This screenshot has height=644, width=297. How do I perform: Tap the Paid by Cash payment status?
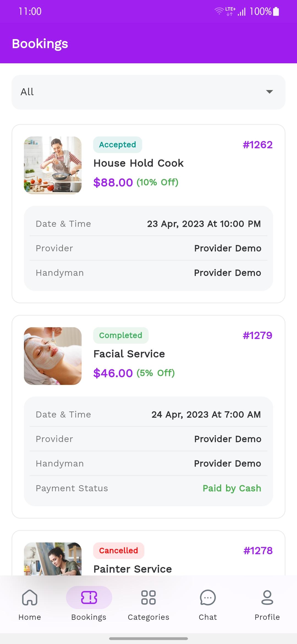click(x=232, y=488)
